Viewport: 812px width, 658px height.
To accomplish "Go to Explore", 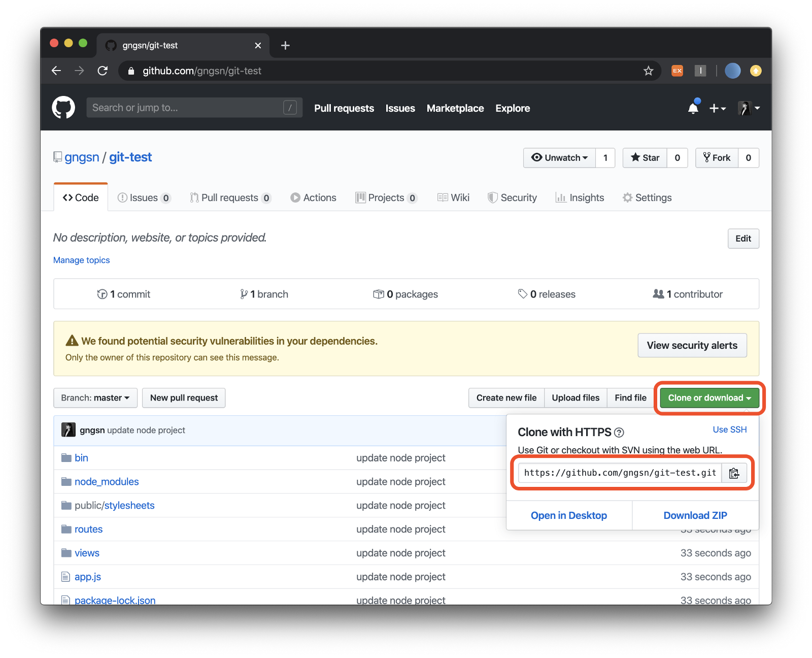I will tap(513, 108).
